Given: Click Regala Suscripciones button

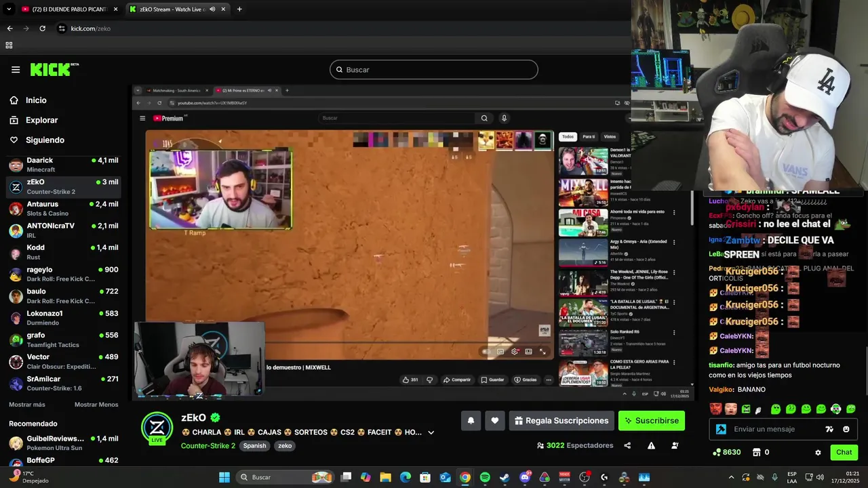Looking at the screenshot, I should 561,421.
